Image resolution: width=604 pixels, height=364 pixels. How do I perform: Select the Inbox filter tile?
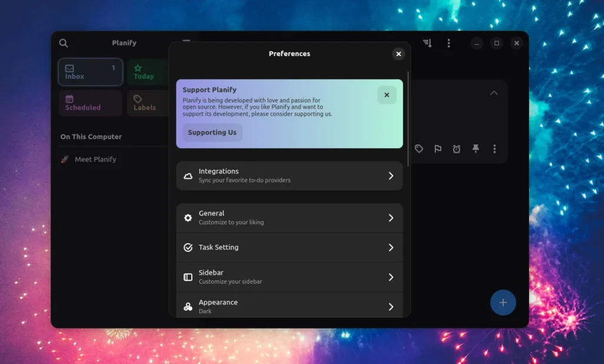click(x=90, y=72)
